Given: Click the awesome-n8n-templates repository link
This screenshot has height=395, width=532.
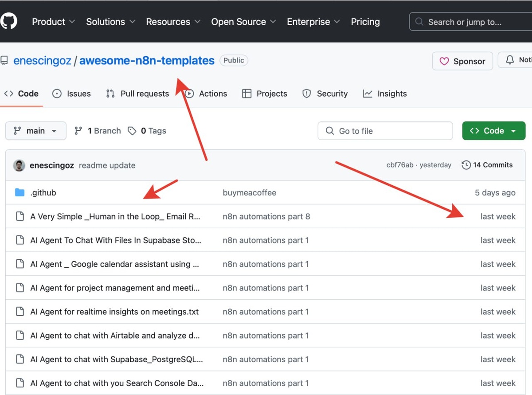Looking at the screenshot, I should [x=147, y=60].
